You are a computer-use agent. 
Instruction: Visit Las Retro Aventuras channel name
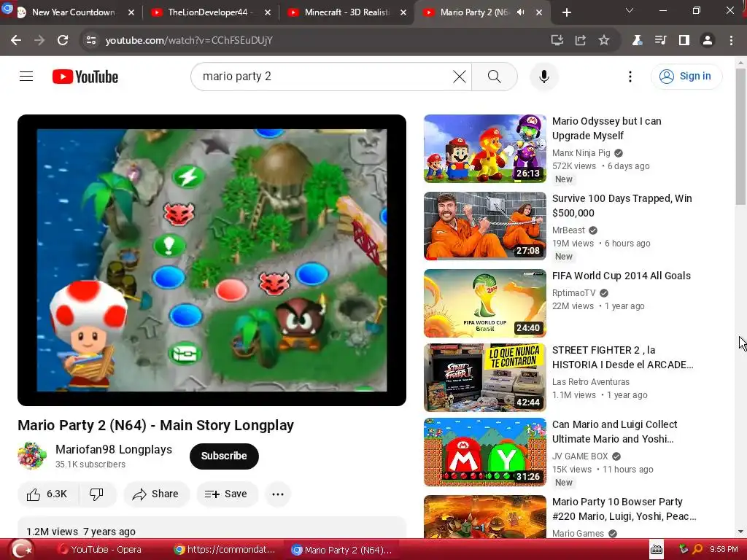[591, 382]
